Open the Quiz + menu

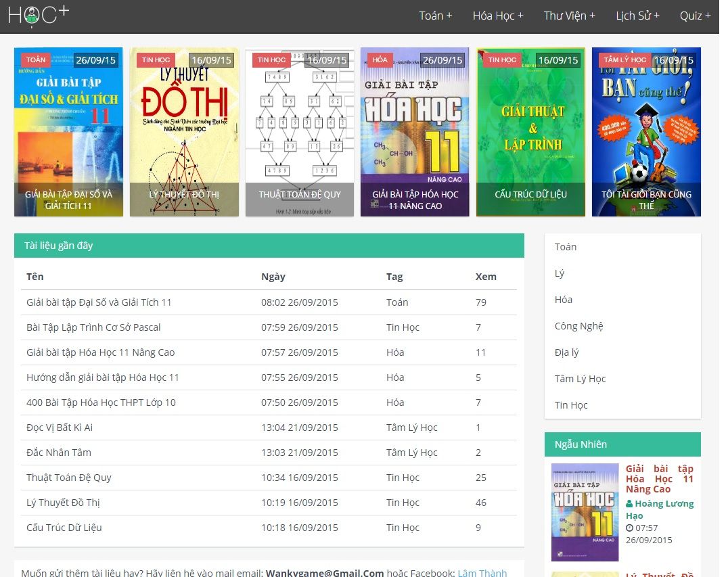point(695,16)
